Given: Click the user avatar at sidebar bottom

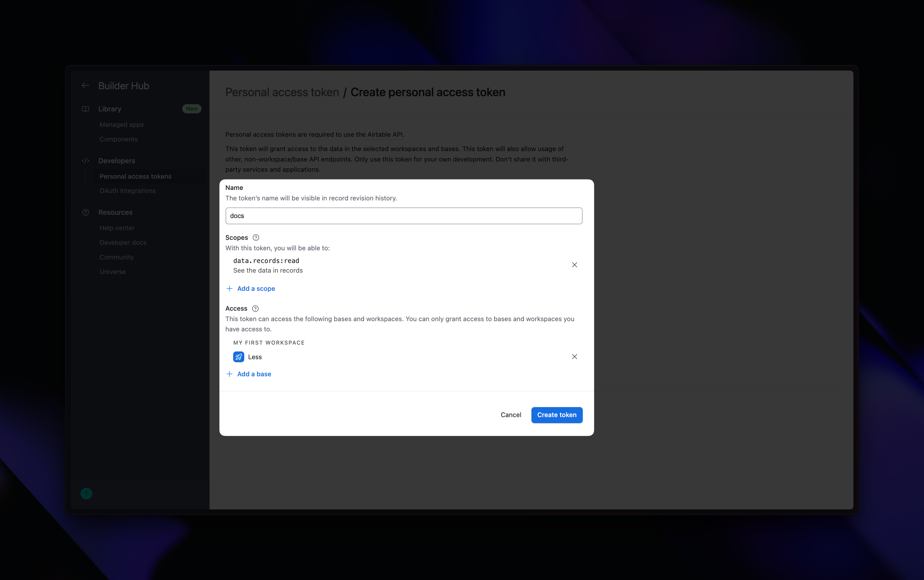Looking at the screenshot, I should [86, 493].
